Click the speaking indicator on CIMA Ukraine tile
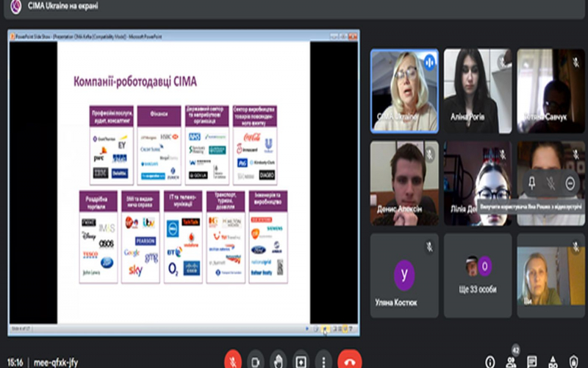 (x=429, y=62)
